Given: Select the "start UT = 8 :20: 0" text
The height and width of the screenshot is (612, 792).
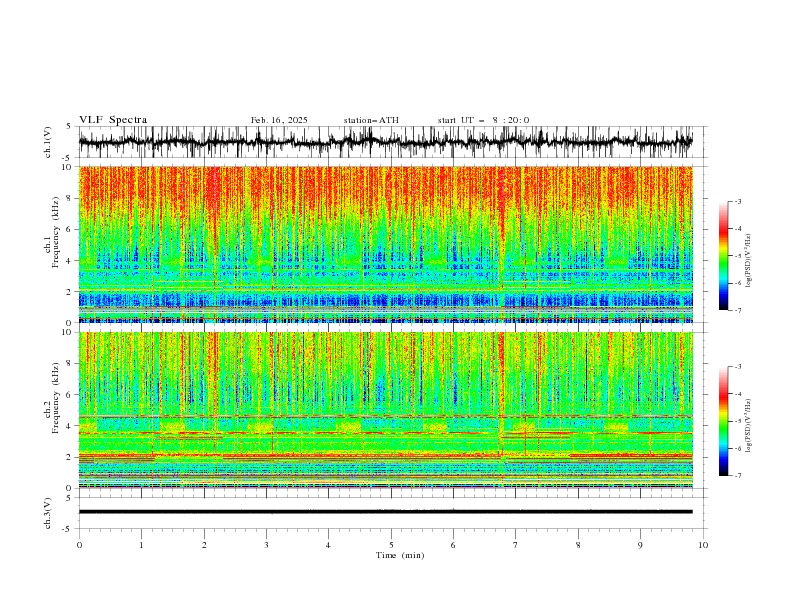Looking at the screenshot, I should pos(483,120).
